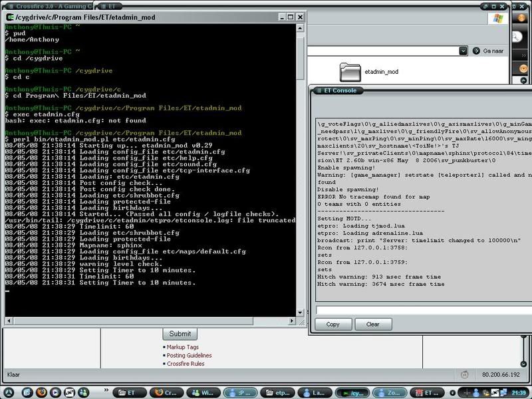
Task: Click the Ga naar go arrow icon
Action: pos(476,51)
